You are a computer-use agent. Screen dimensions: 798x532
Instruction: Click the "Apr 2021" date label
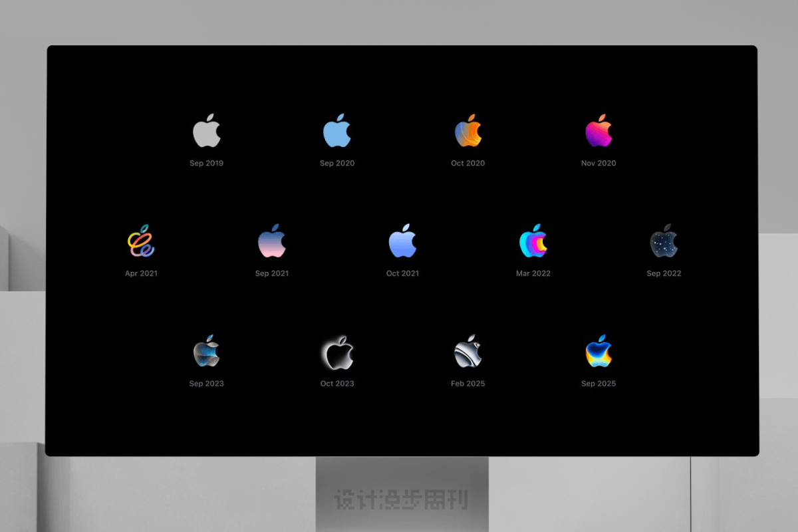(x=141, y=273)
